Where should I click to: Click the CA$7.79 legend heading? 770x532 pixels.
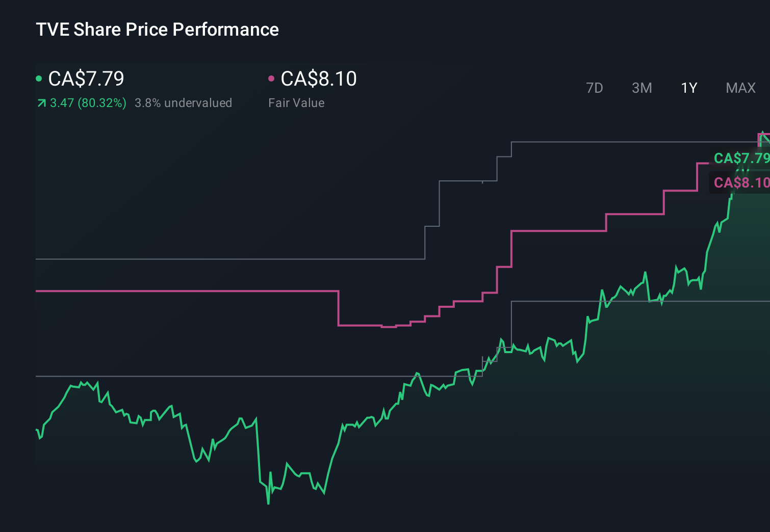86,78
